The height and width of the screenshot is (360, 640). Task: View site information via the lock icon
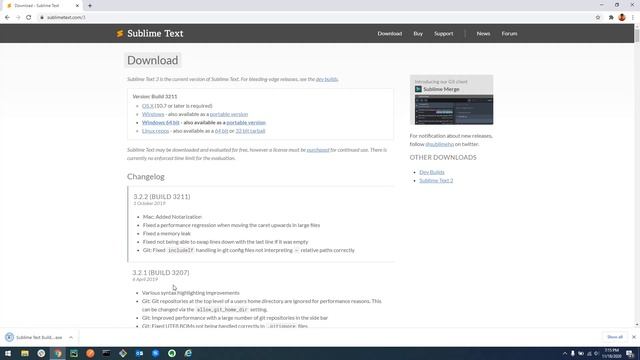tap(42, 18)
